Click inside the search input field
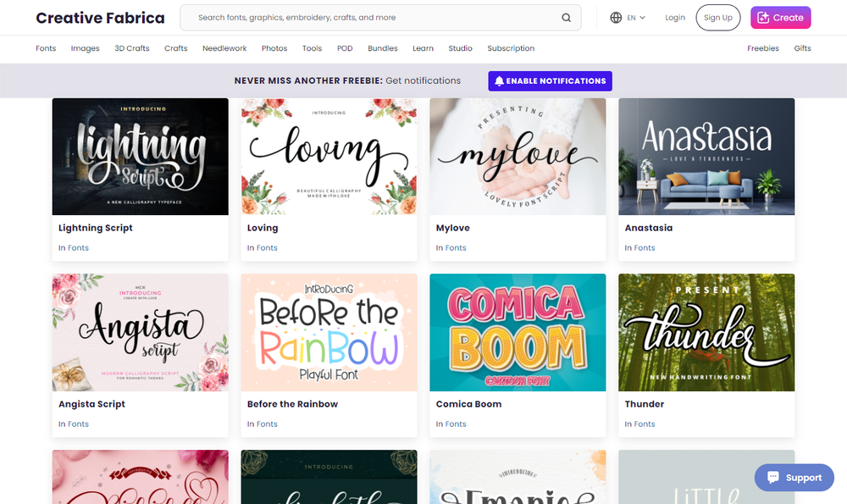847x504 pixels. [x=364, y=17]
